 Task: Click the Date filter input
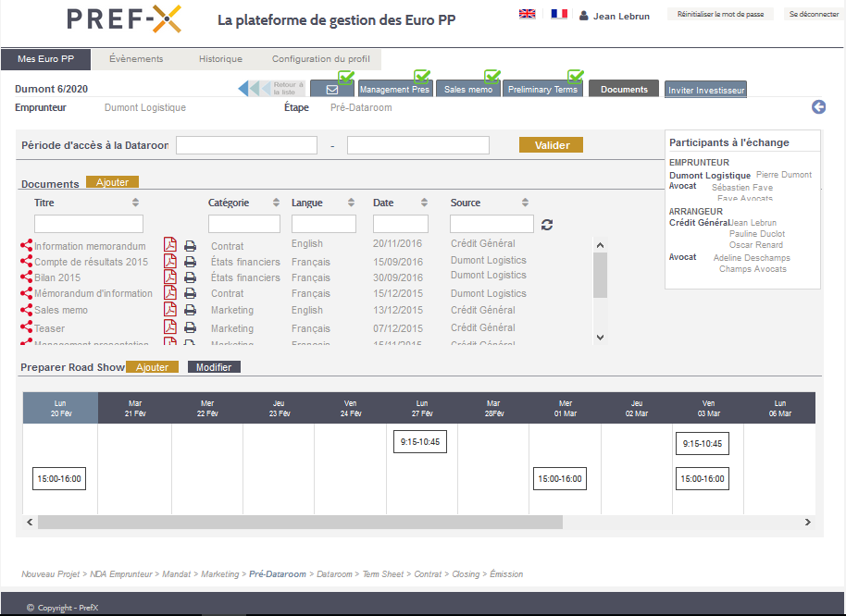(x=401, y=224)
